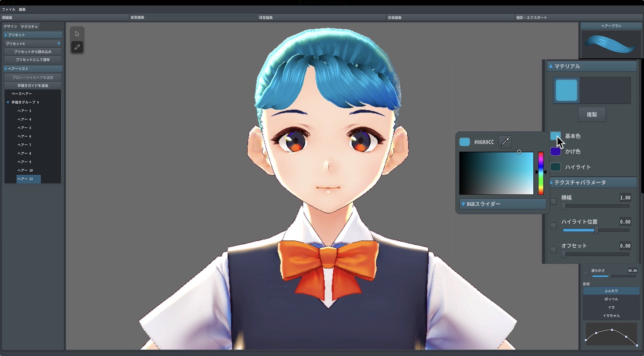Click プロシージャルヘアを追加 button
This screenshot has height=356, width=644.
(x=33, y=77)
